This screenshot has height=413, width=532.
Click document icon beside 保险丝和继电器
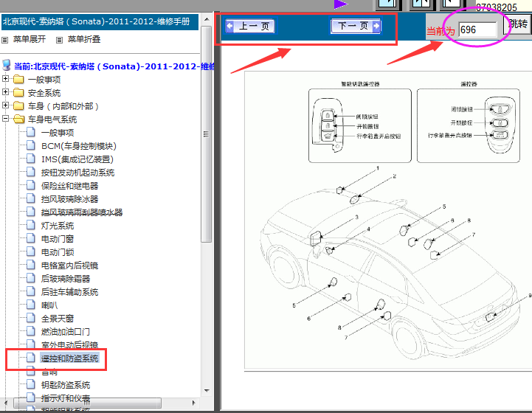(x=31, y=185)
